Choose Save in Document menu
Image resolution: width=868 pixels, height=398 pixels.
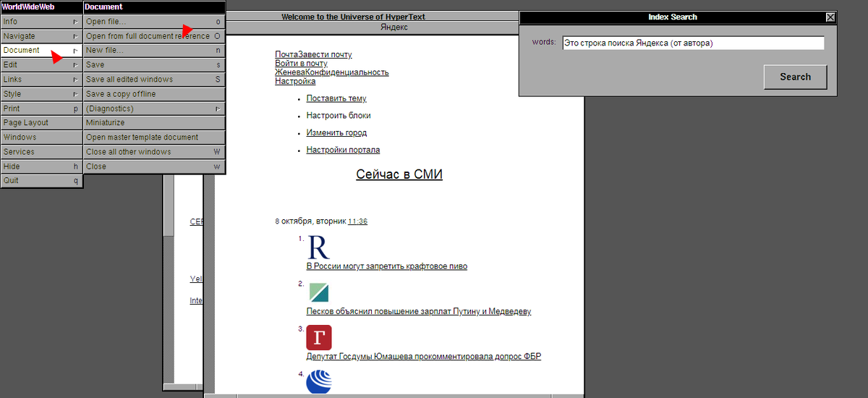coord(154,65)
